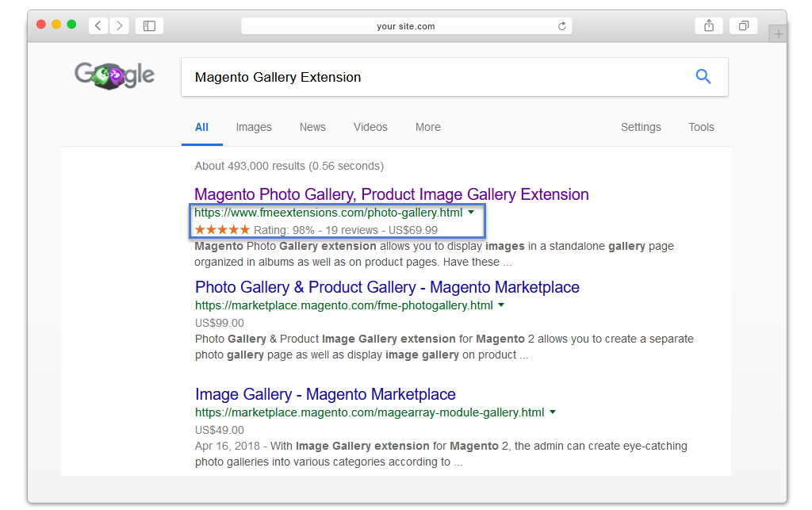Open Image Gallery - Magento Marketplace result
Screen dimensions: 812x510
[325, 394]
